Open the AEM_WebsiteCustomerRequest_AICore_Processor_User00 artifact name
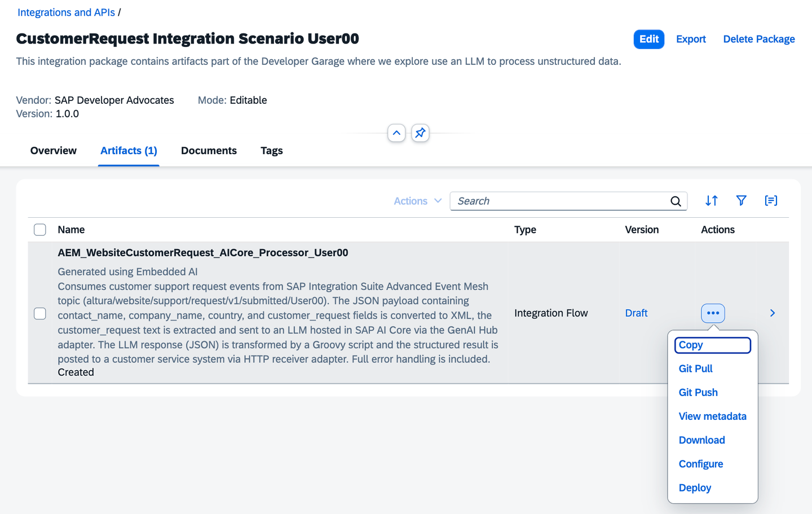This screenshot has width=812, height=514. (x=203, y=253)
